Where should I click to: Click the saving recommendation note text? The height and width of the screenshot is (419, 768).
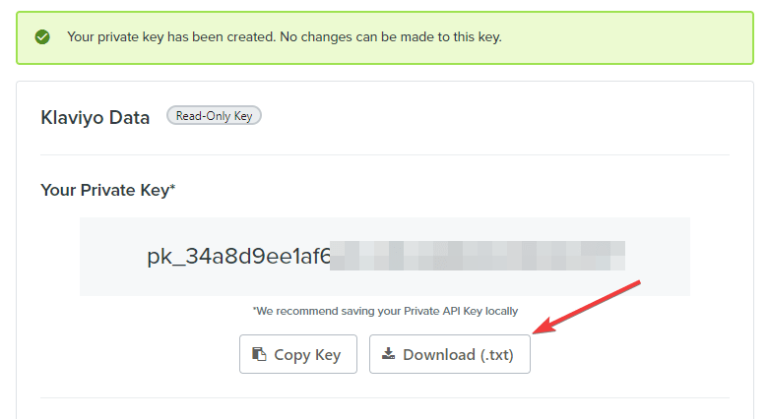(x=385, y=311)
